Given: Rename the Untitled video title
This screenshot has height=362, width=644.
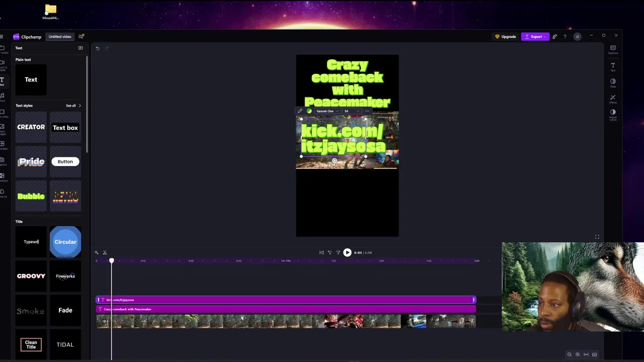Looking at the screenshot, I should click(x=60, y=37).
